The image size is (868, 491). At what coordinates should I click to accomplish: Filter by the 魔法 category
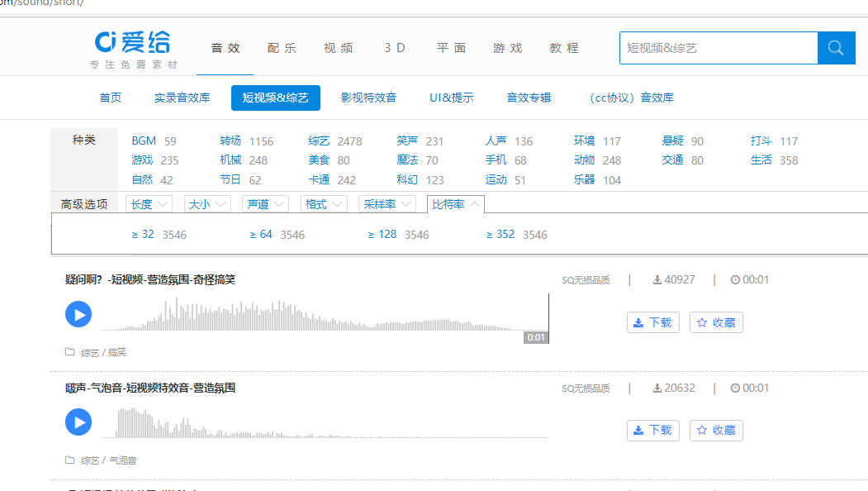407,160
